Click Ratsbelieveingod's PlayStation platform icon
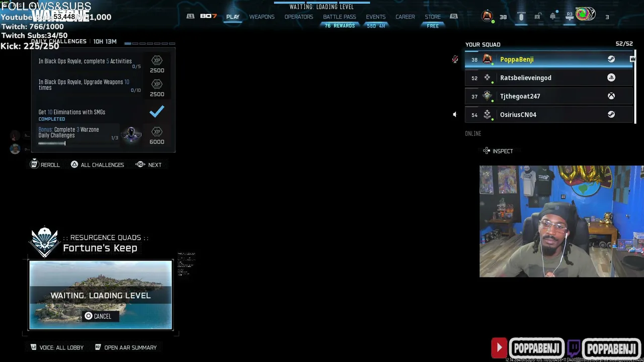This screenshot has height=362, width=644. pyautogui.click(x=611, y=77)
